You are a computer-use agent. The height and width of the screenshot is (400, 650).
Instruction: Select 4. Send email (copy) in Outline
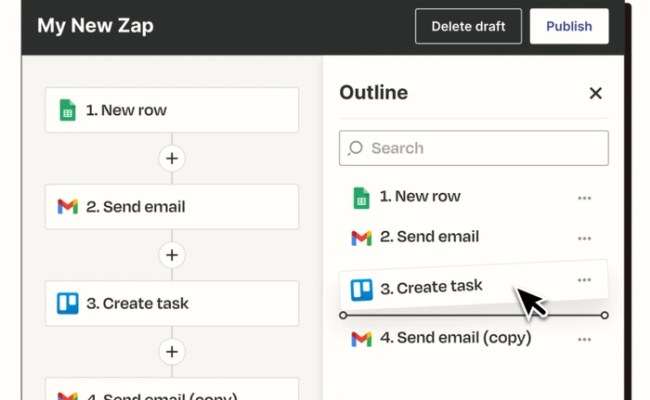coord(474,338)
